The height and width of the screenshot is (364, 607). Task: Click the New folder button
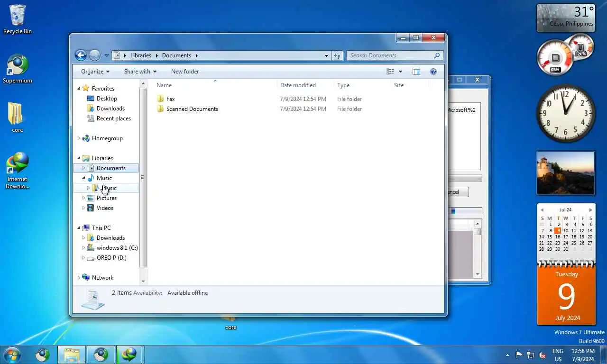(185, 72)
